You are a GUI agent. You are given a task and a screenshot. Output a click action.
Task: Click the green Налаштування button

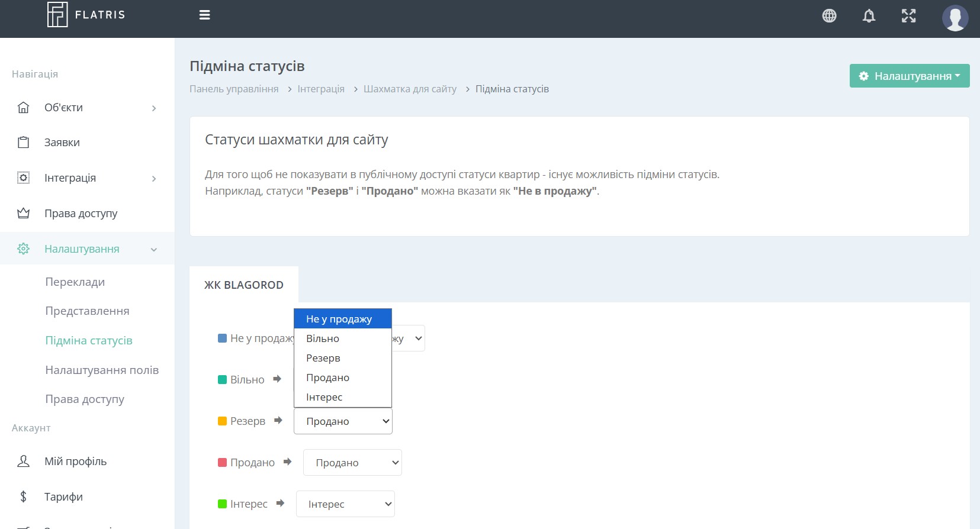coord(909,76)
